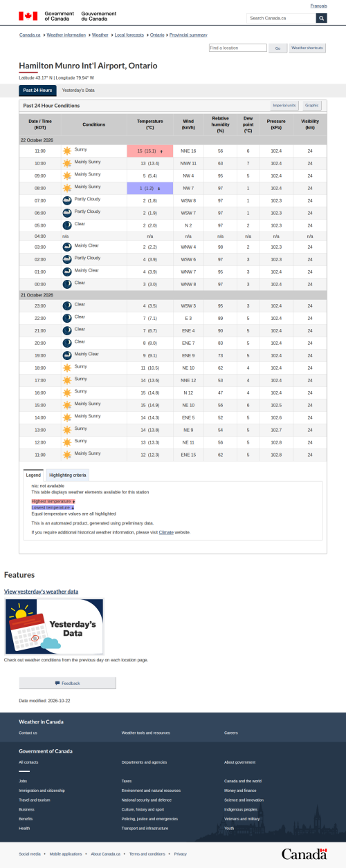Click the sunny icon in the 18:00 row
This screenshot has width=346, height=868.
coord(67,368)
